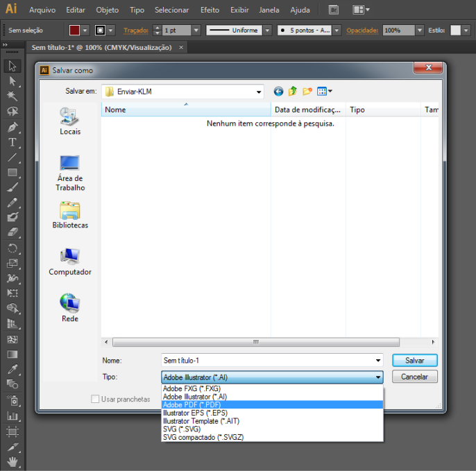Select the Eyedropper tool
Screen dimensions: 476x471
pos(12,369)
